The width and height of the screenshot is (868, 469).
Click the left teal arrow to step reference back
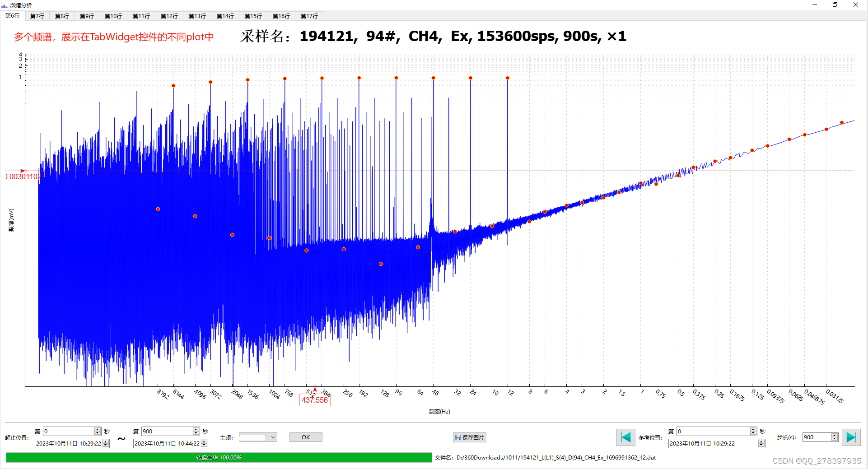point(625,437)
